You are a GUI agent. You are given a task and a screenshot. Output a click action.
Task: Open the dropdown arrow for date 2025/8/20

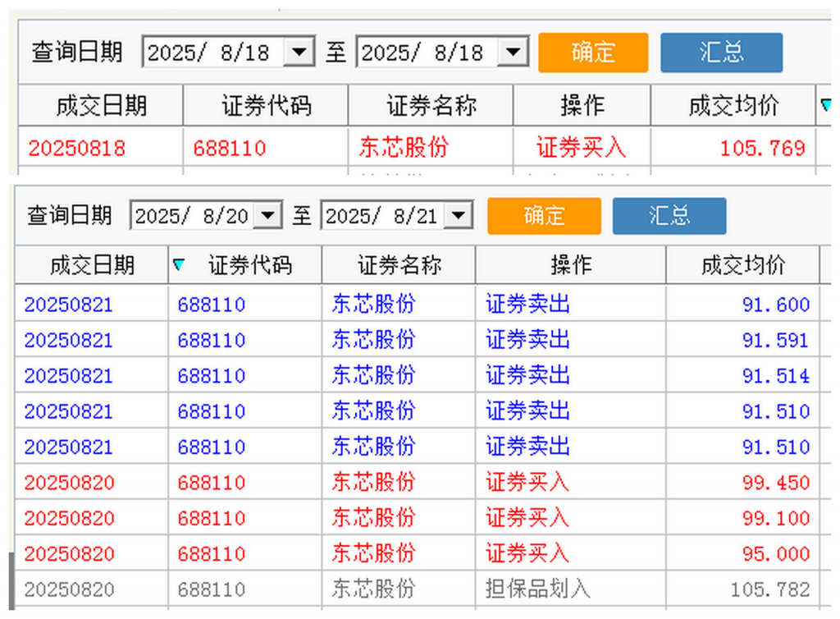[x=267, y=216]
